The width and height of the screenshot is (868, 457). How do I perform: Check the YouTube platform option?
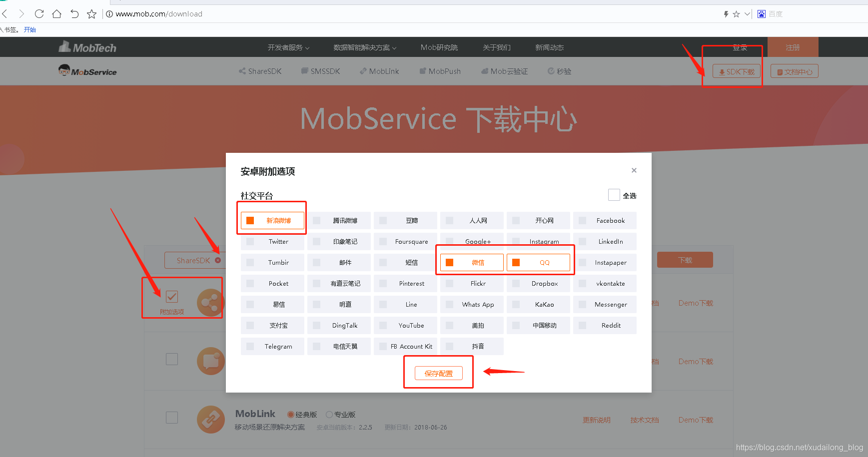point(405,325)
